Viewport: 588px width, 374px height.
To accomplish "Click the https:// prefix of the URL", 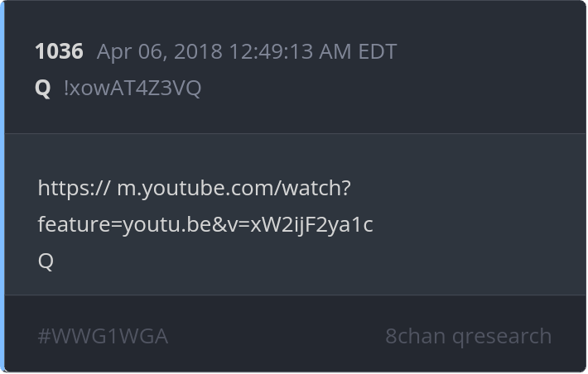I will (75, 188).
